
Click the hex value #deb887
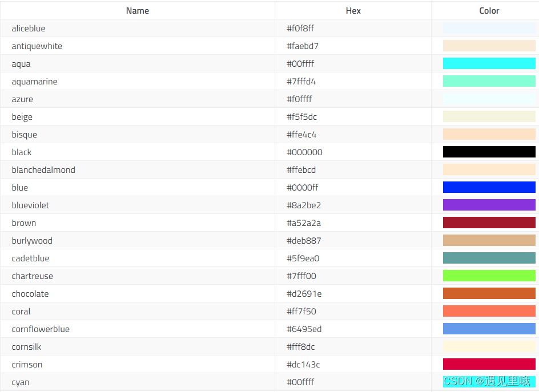304,240
